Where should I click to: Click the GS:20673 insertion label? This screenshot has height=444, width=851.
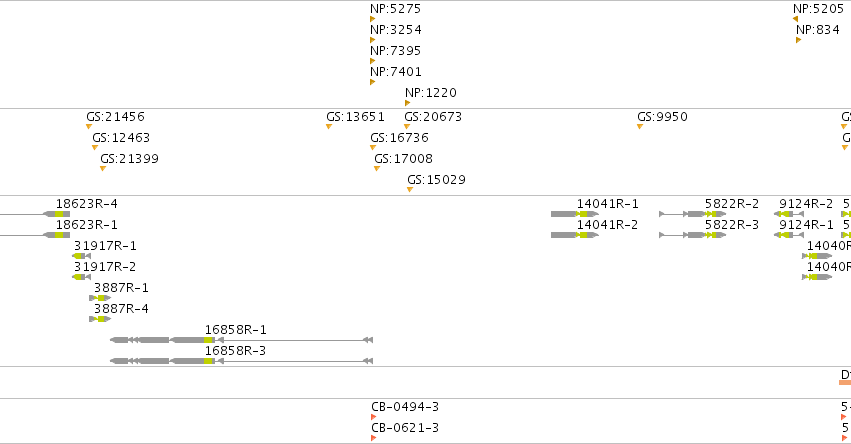[x=433, y=117]
